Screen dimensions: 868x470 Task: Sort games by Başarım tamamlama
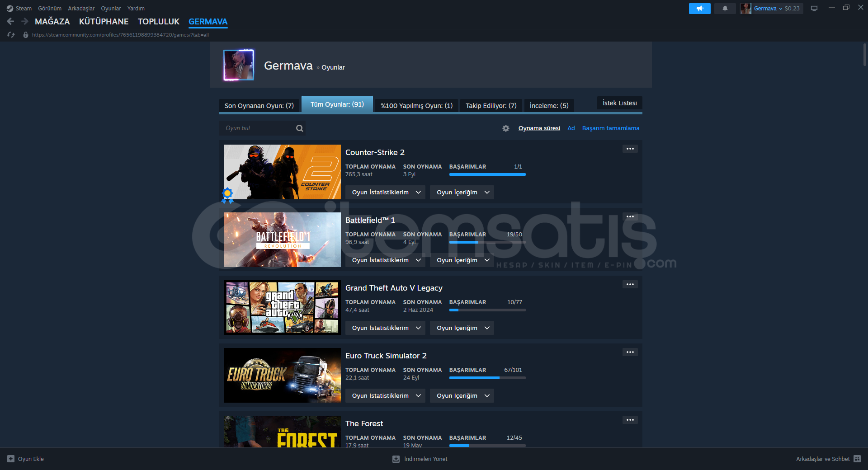coord(611,128)
